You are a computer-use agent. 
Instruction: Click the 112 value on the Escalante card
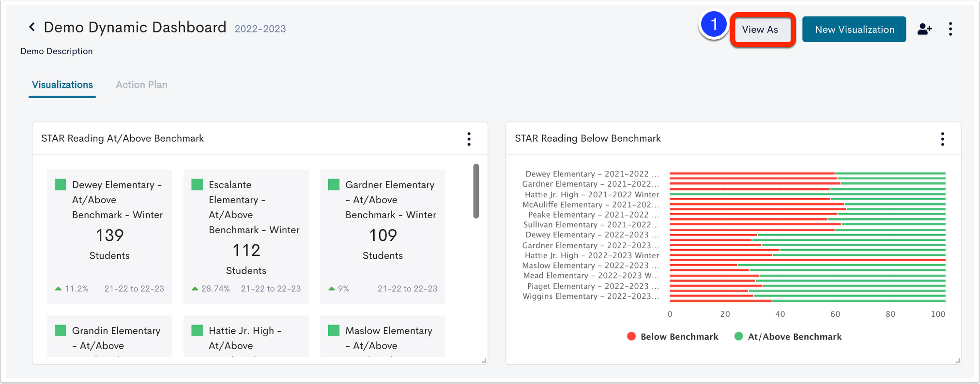(x=246, y=251)
